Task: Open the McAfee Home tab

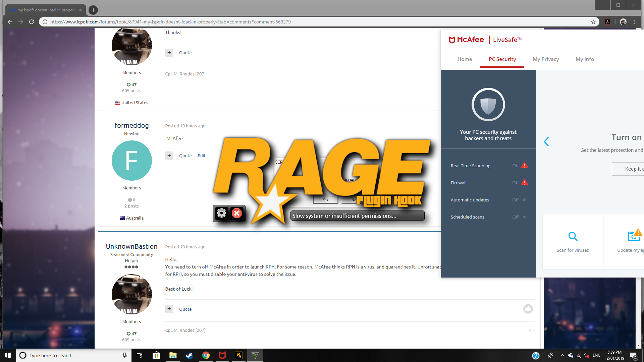Action: click(x=465, y=59)
